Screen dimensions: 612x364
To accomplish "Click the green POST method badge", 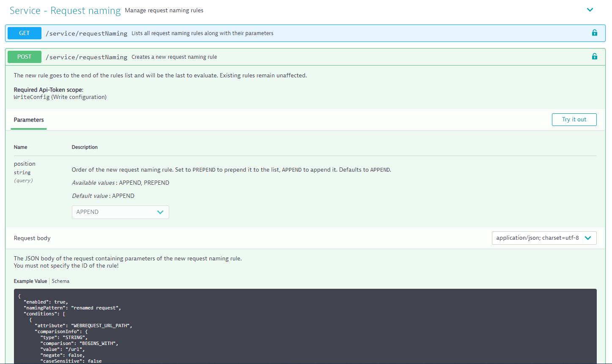I will pyautogui.click(x=25, y=57).
